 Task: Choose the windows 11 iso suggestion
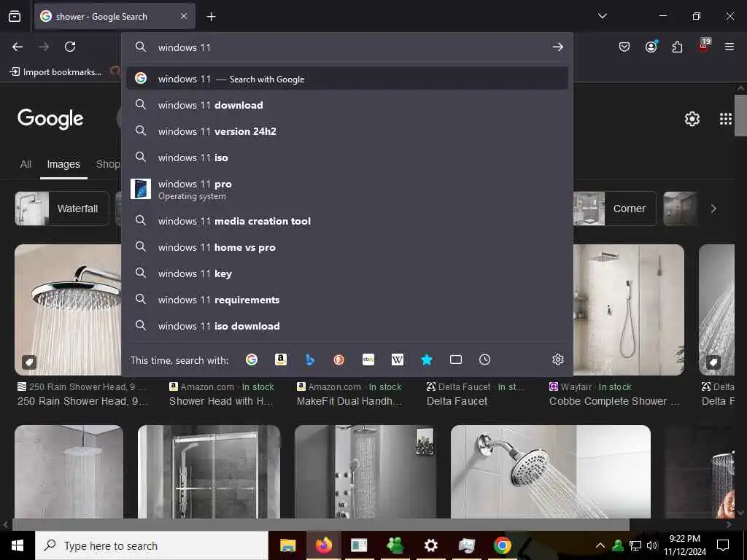[x=347, y=157]
